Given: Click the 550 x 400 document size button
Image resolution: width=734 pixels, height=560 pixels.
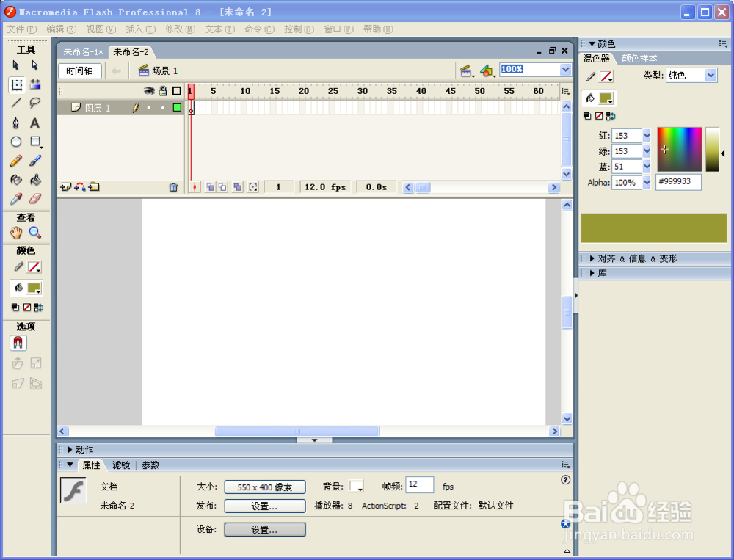Looking at the screenshot, I should point(264,487).
